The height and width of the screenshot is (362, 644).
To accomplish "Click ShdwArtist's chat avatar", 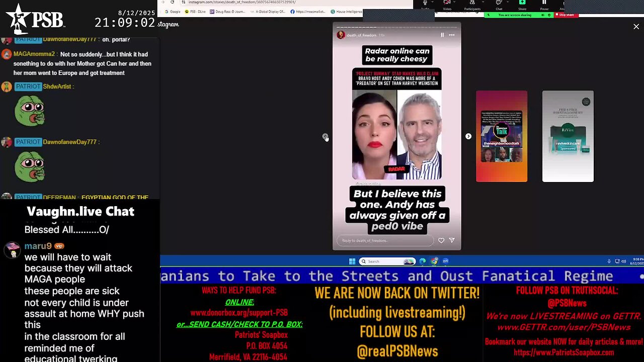I will (x=7, y=86).
